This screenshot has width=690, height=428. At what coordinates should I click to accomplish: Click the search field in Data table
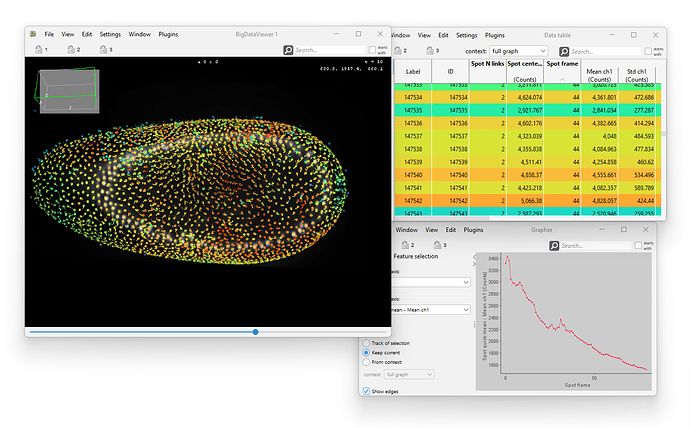pos(606,51)
